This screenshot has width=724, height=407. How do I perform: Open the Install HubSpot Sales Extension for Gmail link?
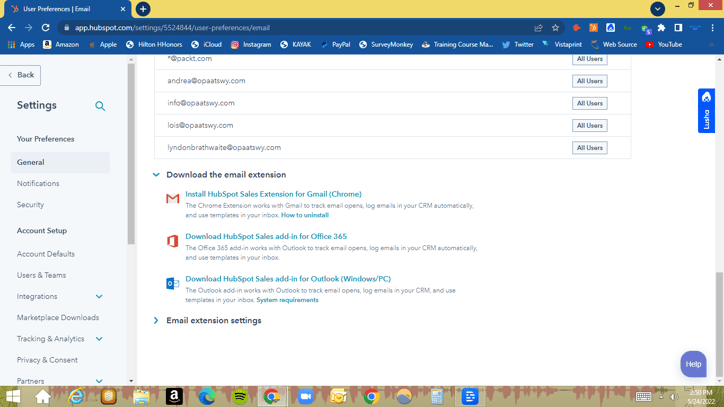(x=273, y=194)
